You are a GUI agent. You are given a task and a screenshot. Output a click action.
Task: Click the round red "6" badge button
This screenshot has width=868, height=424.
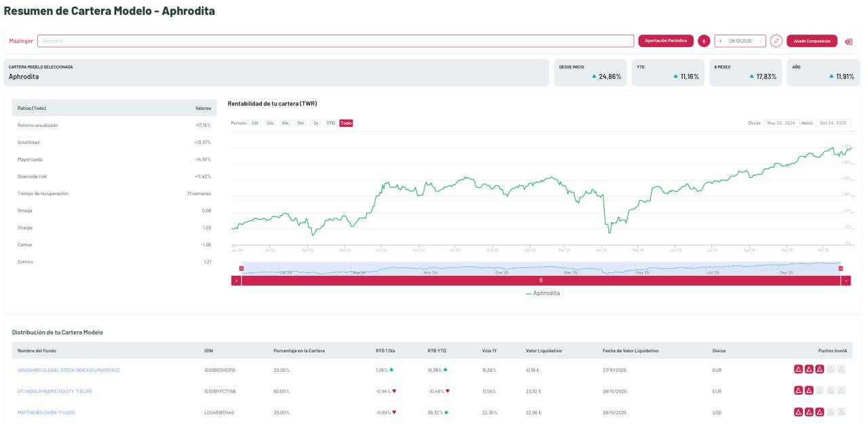click(704, 41)
